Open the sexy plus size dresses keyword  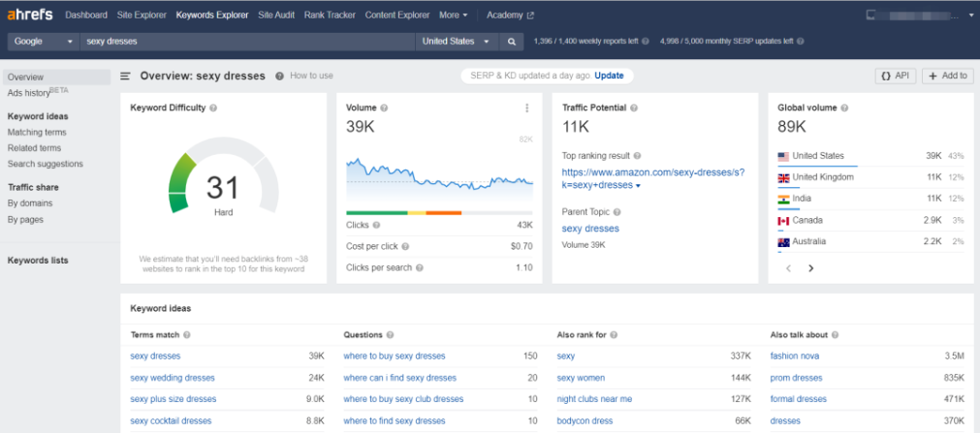pyautogui.click(x=174, y=399)
